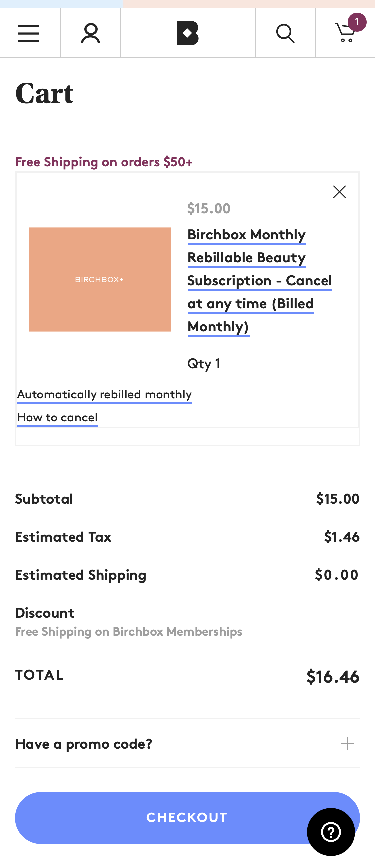Expand the promo code plus icon
375x868 pixels.
click(347, 743)
